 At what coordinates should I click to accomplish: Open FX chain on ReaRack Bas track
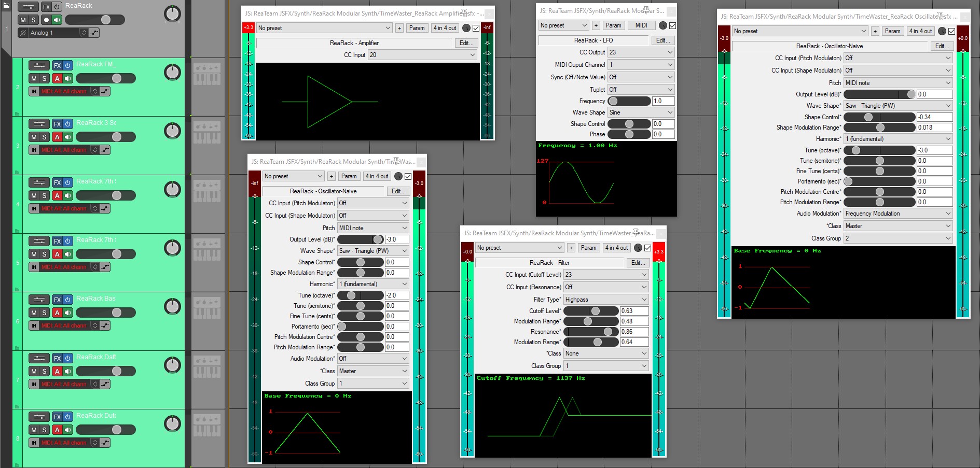pyautogui.click(x=57, y=300)
